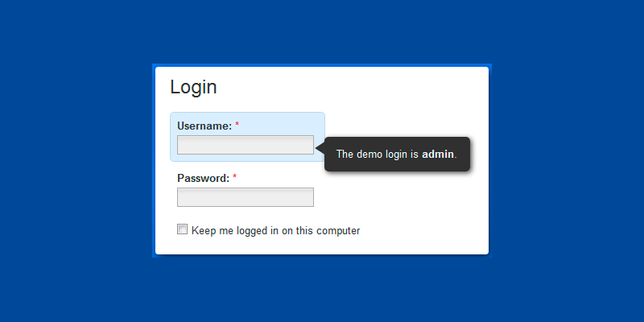The height and width of the screenshot is (322, 644).
Task: Click the login panel's bright blue left border
Action: pos(154,161)
